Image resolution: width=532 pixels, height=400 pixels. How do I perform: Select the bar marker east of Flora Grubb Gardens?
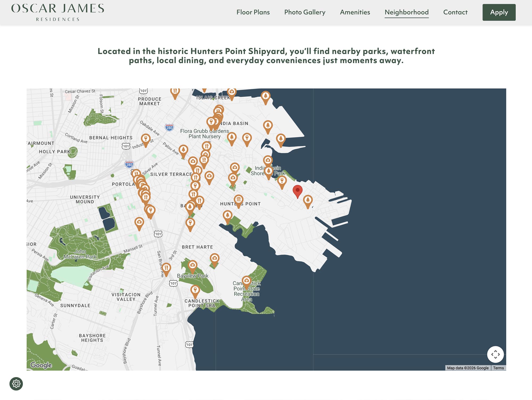click(247, 140)
